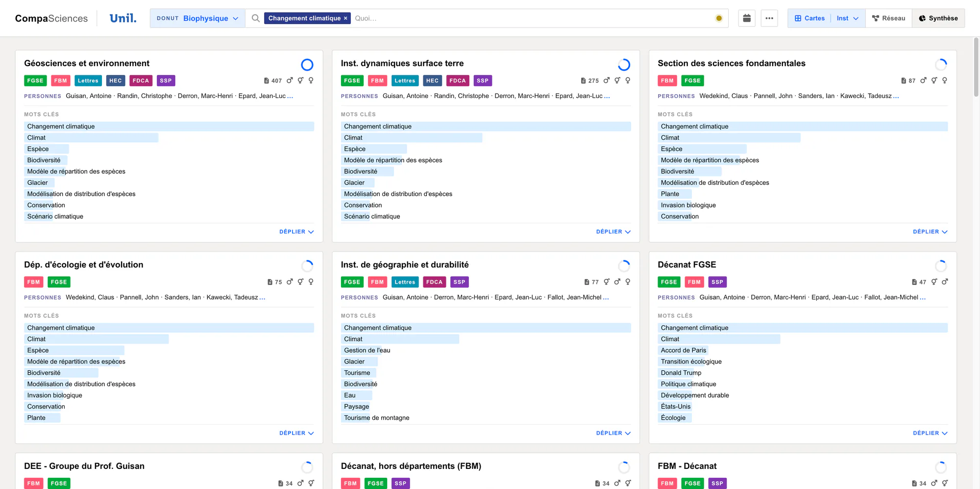Click the donut ring on Géosciences et environnement

point(307,65)
